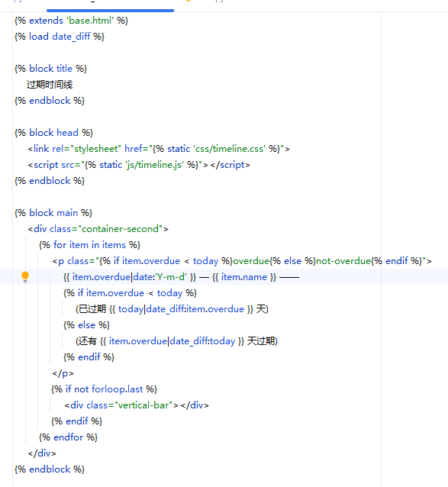Click the '{% block title %}' line
448x487 pixels.
[50, 69]
